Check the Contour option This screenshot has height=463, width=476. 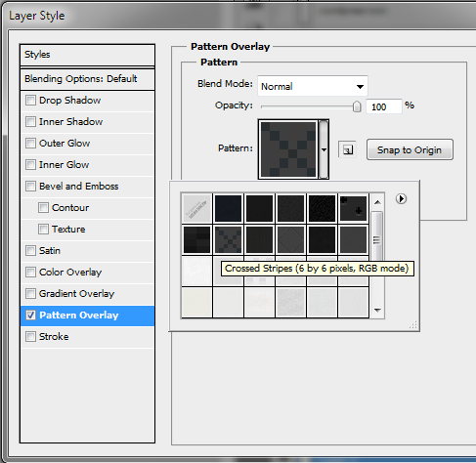tap(43, 207)
